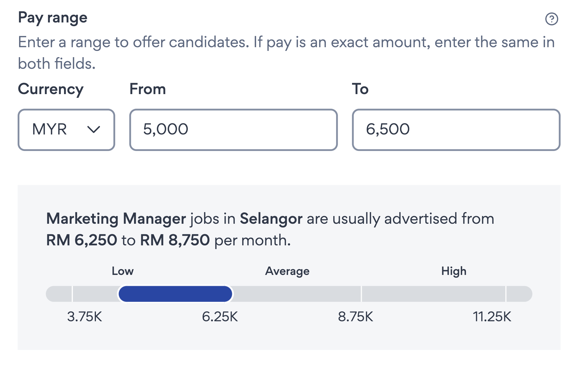Click the Average label on the salary bar

(288, 271)
